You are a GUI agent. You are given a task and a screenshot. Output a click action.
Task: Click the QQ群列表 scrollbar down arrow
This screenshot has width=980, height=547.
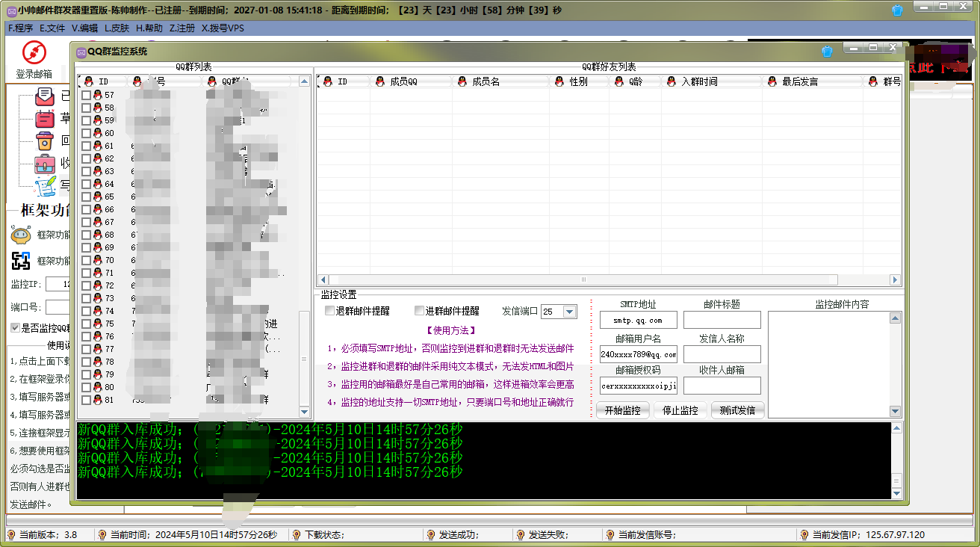pyautogui.click(x=304, y=412)
